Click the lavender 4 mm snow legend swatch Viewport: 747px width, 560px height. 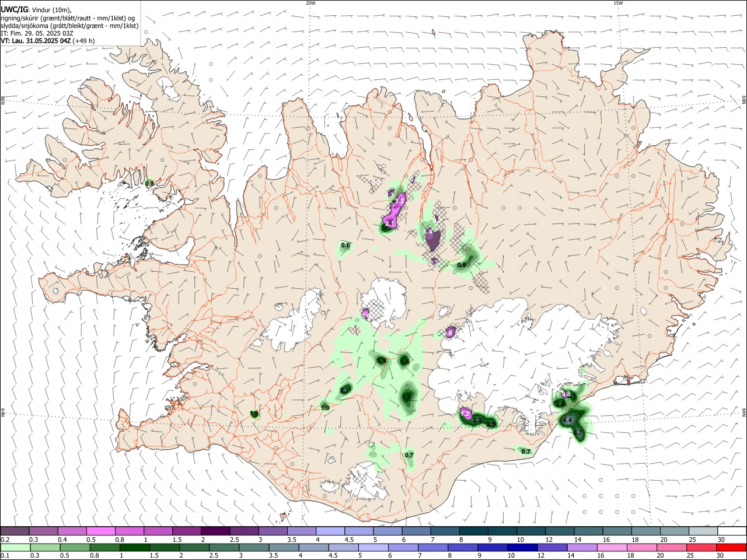click(330, 531)
